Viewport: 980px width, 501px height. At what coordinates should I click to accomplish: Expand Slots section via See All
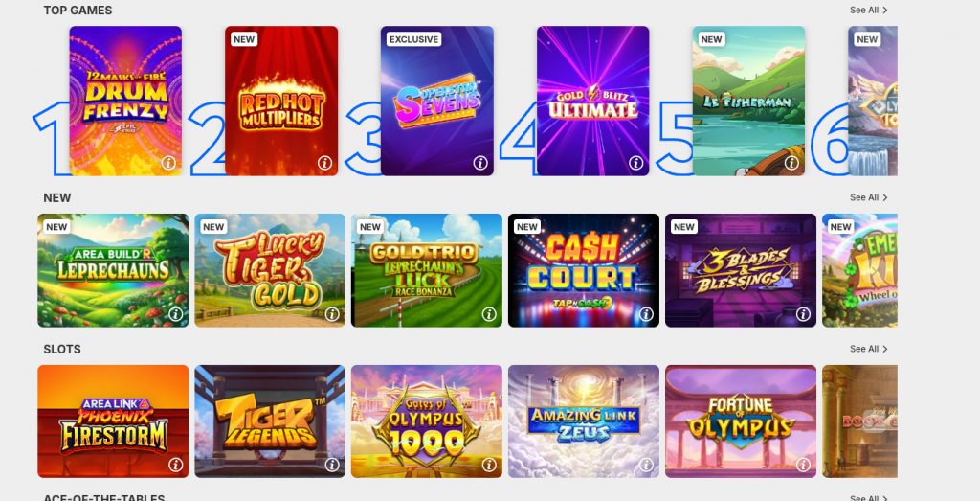[869, 349]
